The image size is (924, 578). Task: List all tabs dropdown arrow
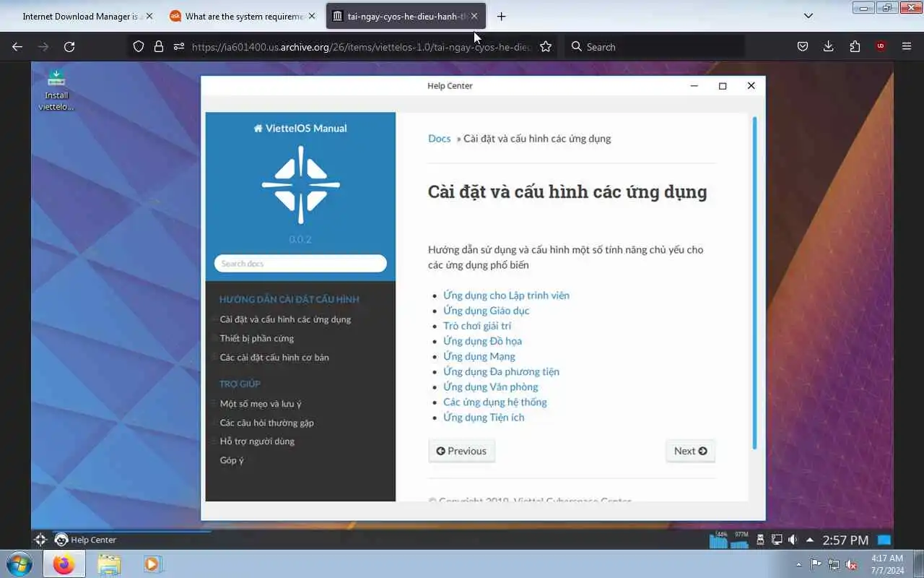coord(808,16)
